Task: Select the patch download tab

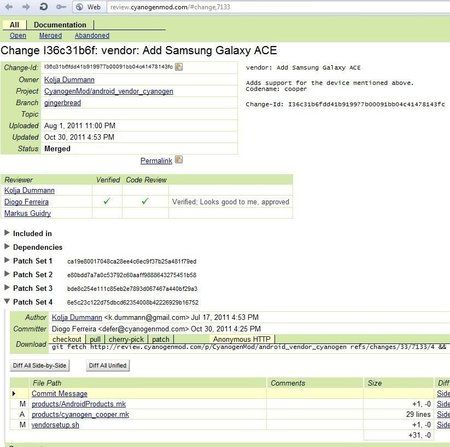Action: coord(161,339)
